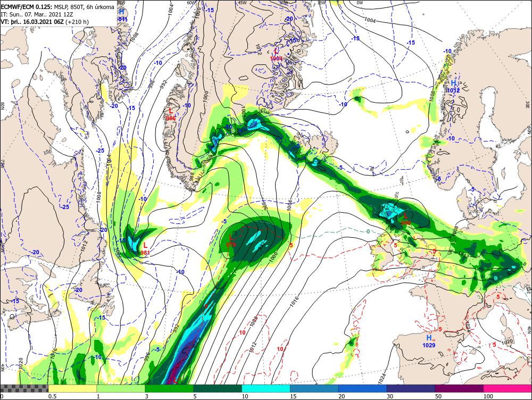532x400 pixels.
Task: Select the cyan 10–15 legend swatch
Action: (x=266, y=388)
